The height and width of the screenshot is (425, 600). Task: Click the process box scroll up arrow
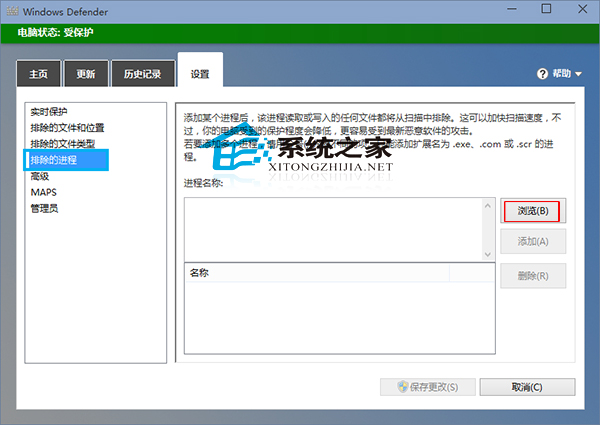(488, 206)
